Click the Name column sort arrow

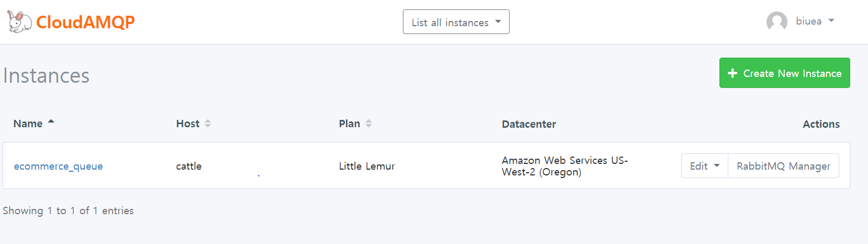51,121
